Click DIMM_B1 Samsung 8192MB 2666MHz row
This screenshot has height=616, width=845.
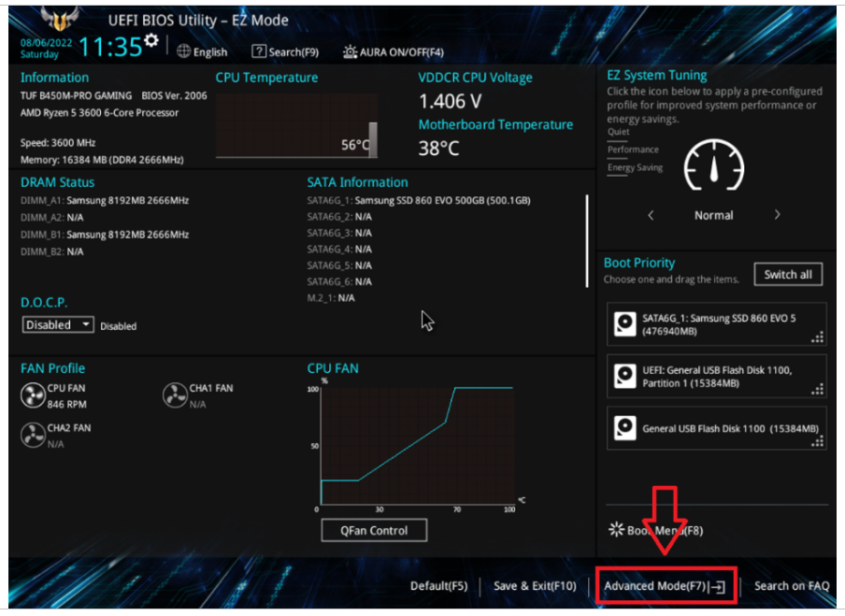point(105,235)
